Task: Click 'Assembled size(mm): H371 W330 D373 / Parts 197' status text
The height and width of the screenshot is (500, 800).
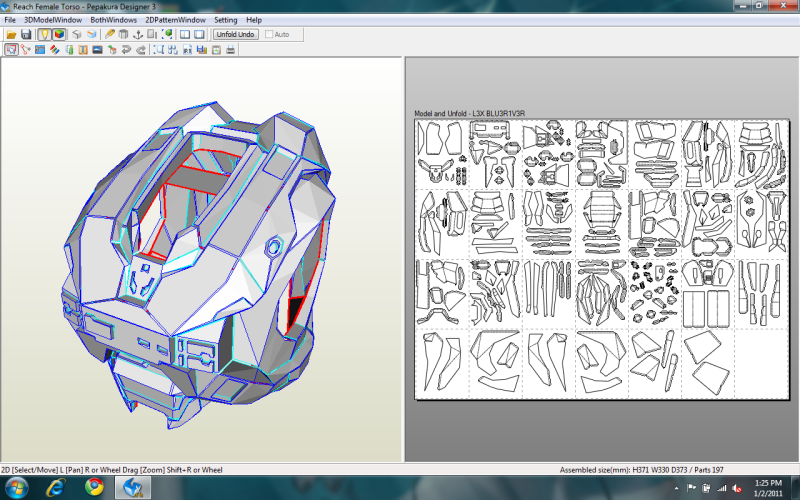Action: [641, 470]
